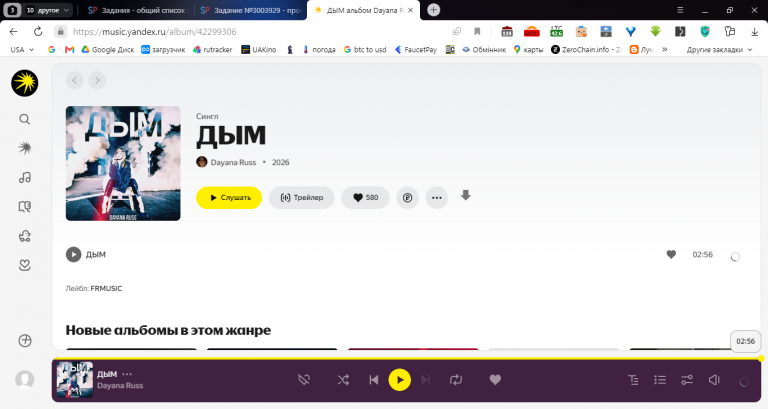
Task: Open the browser extensions puzzle icon
Action: [730, 31]
